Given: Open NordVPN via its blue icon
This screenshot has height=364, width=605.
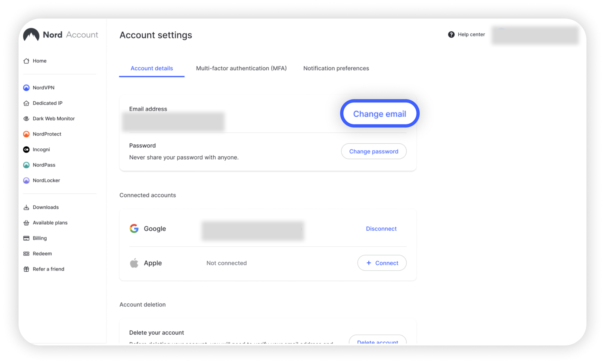Looking at the screenshot, I should (x=26, y=88).
